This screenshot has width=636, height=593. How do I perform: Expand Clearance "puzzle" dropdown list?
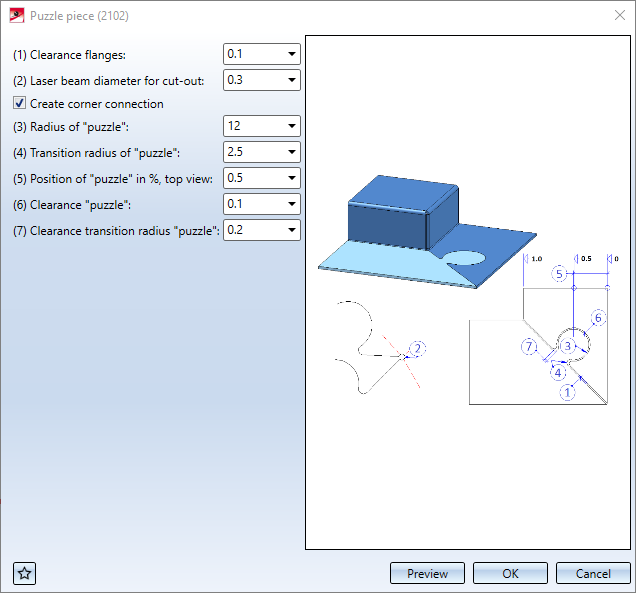pyautogui.click(x=291, y=204)
